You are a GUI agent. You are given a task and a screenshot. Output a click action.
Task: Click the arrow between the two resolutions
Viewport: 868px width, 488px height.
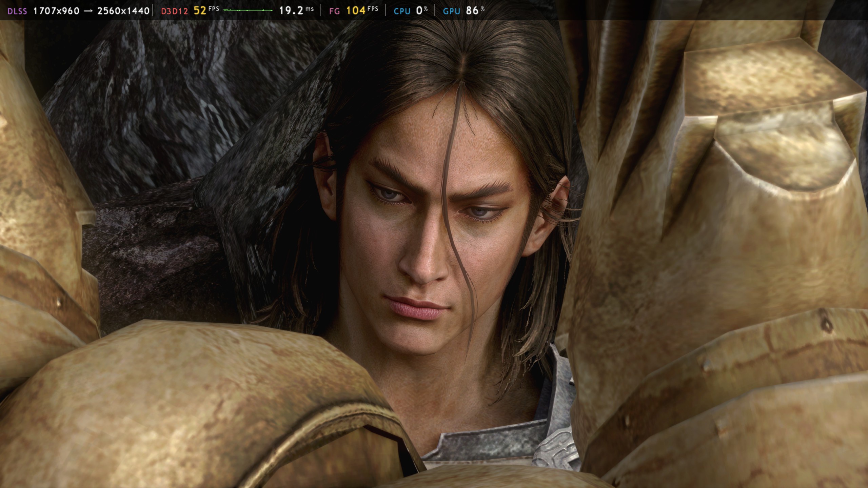pos(88,11)
